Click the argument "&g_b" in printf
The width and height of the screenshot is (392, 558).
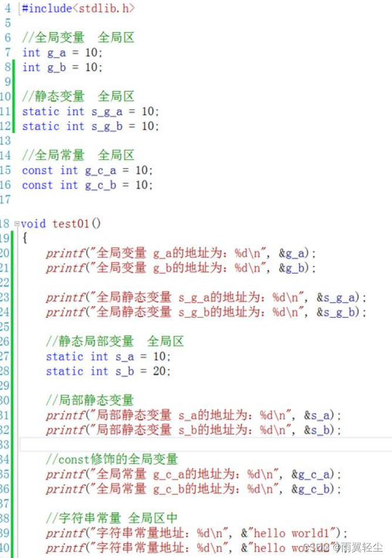292,268
